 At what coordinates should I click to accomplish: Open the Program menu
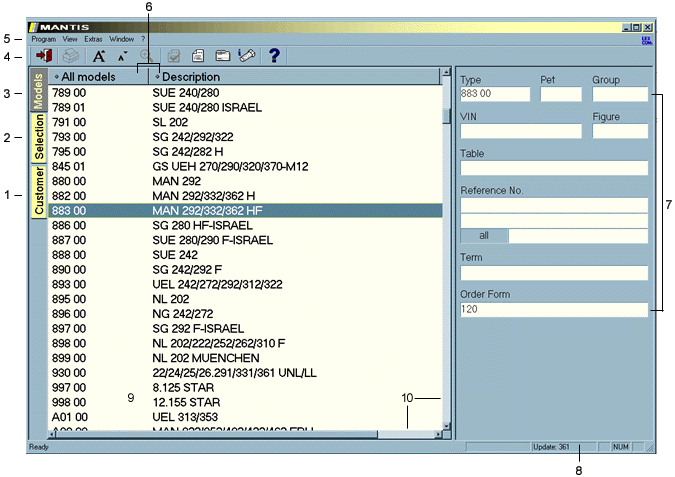[x=43, y=38]
